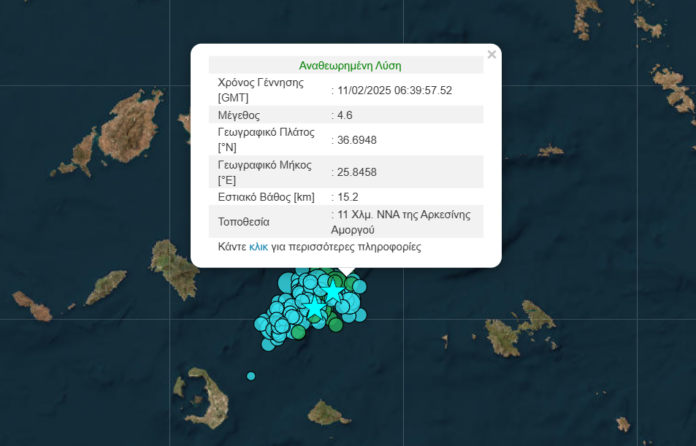696x446 pixels.
Task: Click the 'Εστιακό Βάθος [km]' label
Action: click(266, 197)
